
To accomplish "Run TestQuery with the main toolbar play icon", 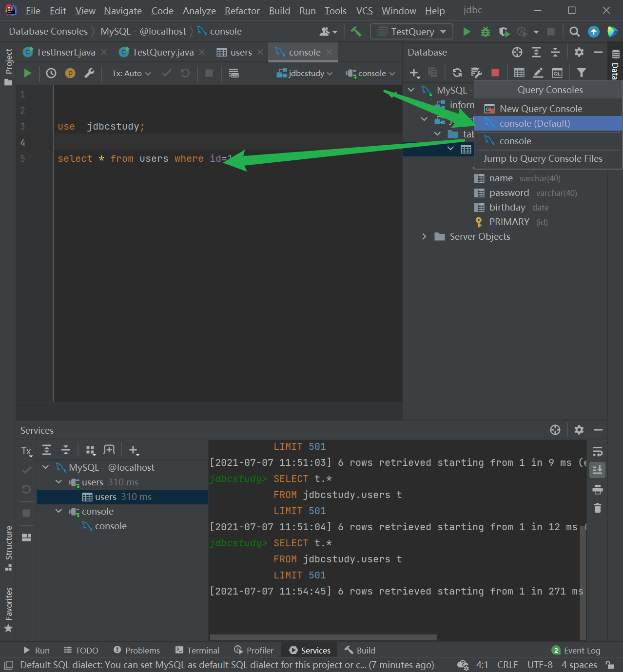I will pos(467,32).
